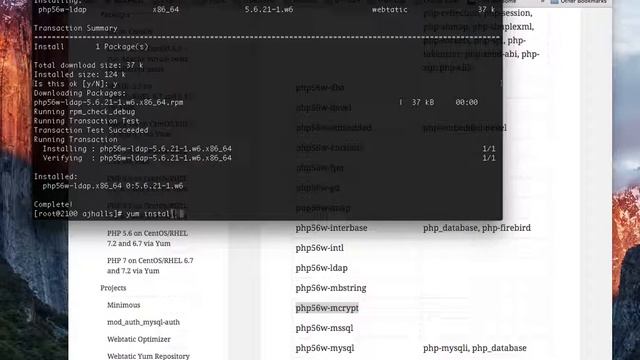
Task: Select the php56w-interbase package name
Action: pos(331,228)
